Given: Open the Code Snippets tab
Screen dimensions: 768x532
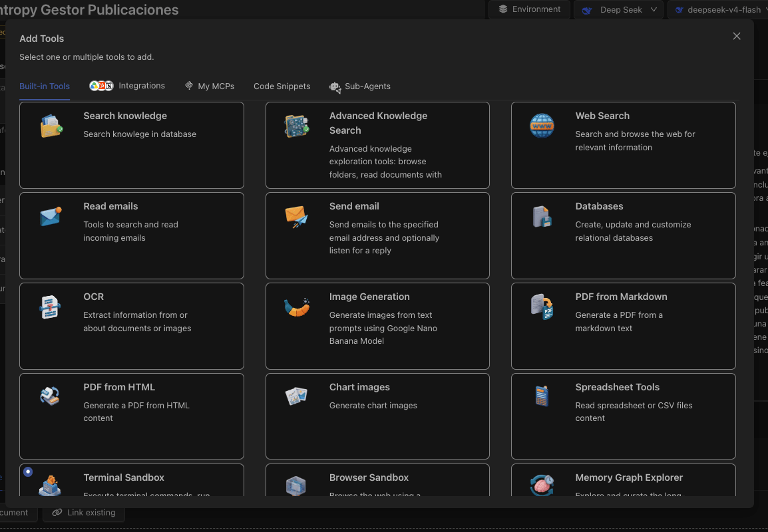Looking at the screenshot, I should [x=282, y=86].
